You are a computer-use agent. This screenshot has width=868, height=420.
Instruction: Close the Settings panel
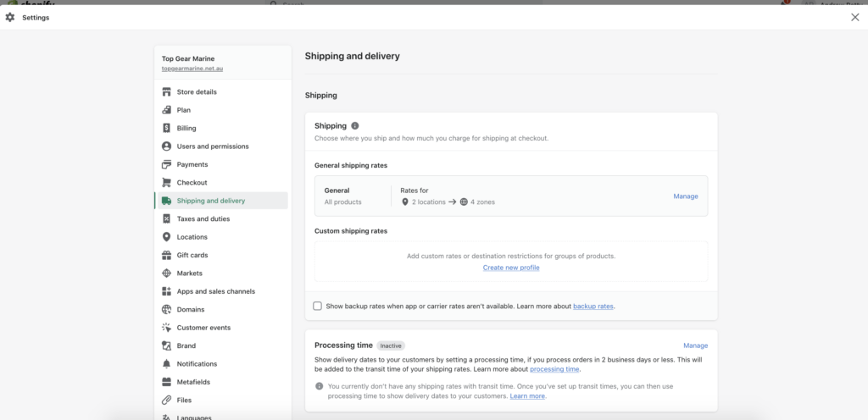click(x=854, y=17)
